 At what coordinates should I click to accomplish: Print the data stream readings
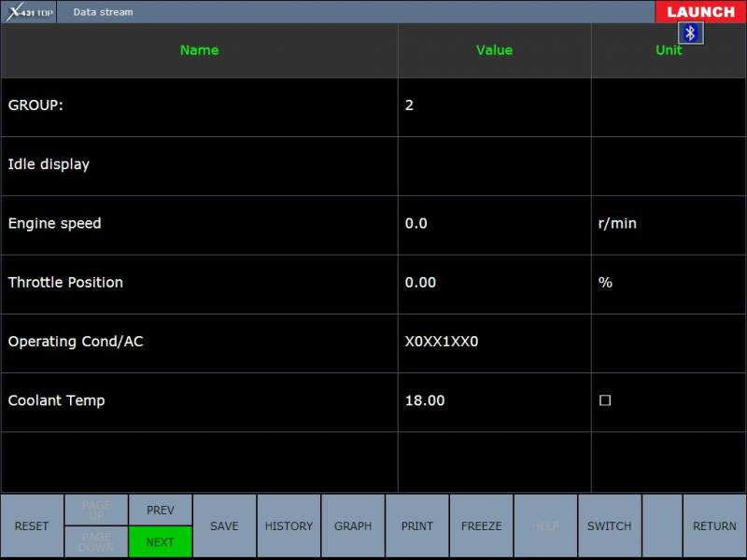[x=417, y=526]
